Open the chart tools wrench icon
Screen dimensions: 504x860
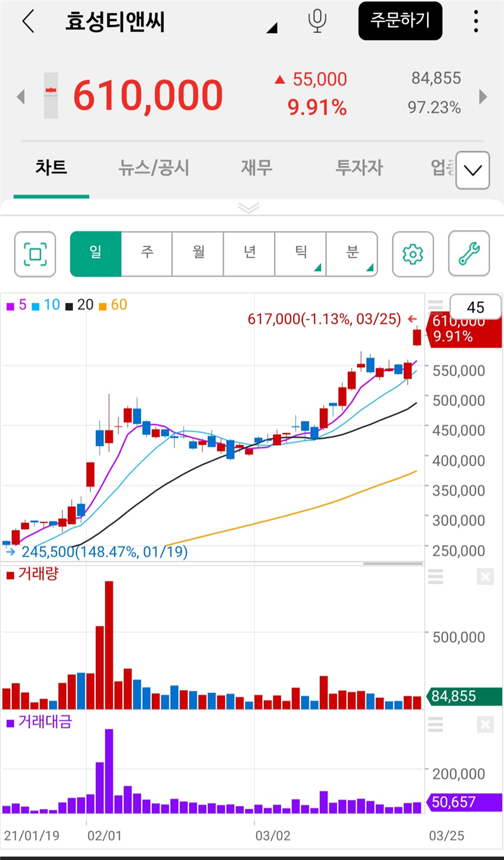pos(469,254)
